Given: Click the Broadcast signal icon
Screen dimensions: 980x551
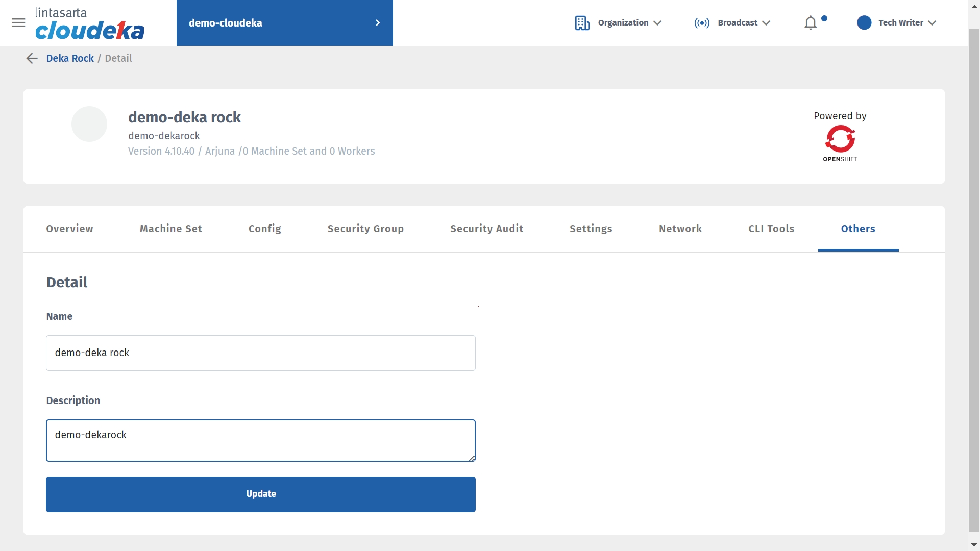Looking at the screenshot, I should pos(702,23).
